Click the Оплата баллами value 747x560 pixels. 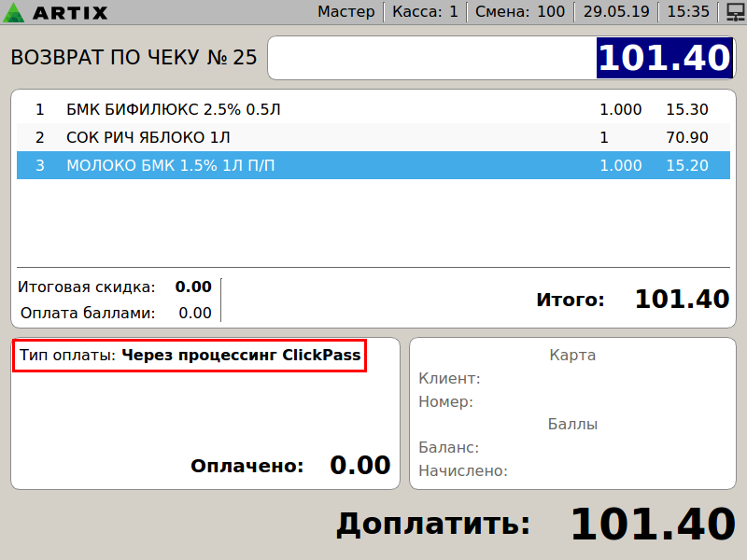194,313
